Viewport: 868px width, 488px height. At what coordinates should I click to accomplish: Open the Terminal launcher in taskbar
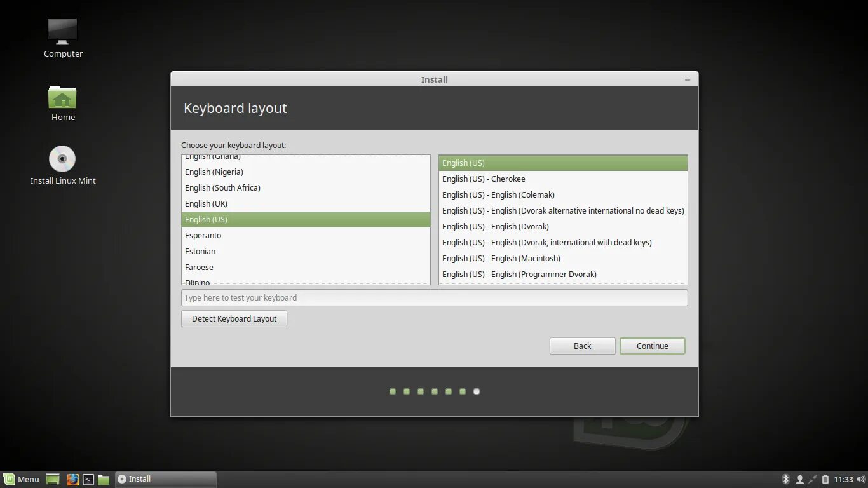pos(89,479)
